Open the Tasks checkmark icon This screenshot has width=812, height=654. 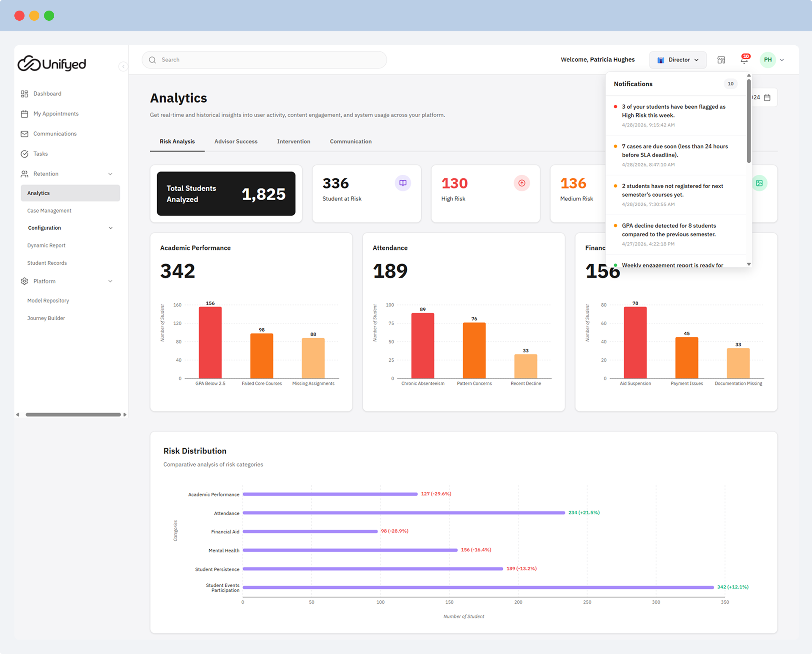(25, 154)
